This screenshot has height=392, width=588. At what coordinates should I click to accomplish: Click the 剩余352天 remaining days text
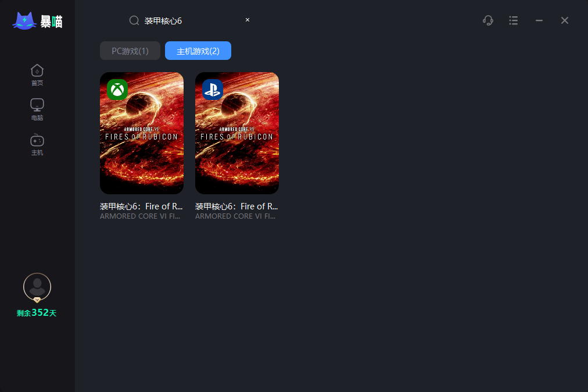(x=37, y=313)
